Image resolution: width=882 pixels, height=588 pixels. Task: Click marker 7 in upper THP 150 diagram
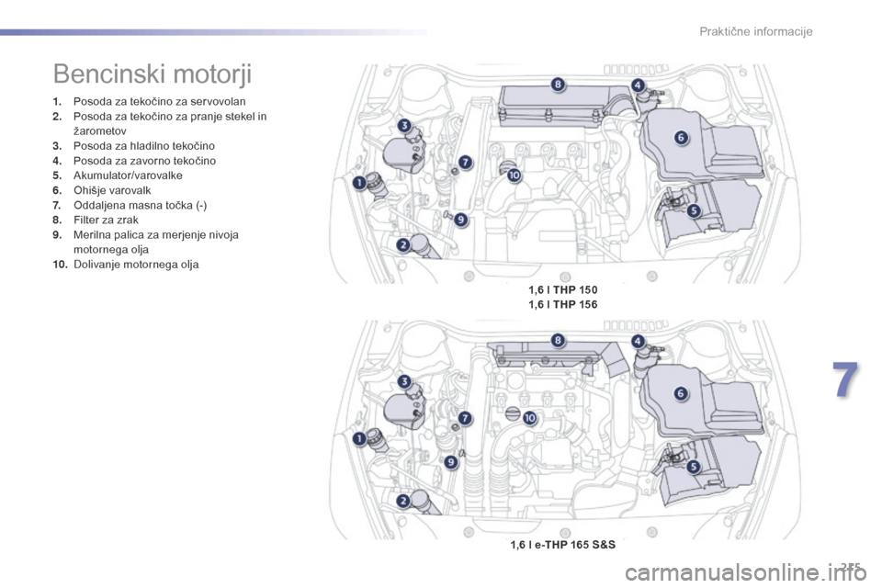click(465, 162)
